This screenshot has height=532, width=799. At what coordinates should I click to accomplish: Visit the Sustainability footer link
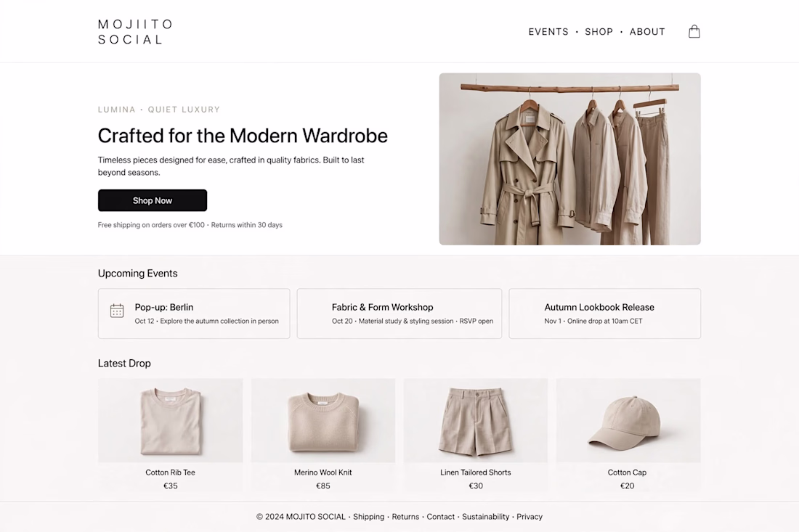click(x=485, y=517)
